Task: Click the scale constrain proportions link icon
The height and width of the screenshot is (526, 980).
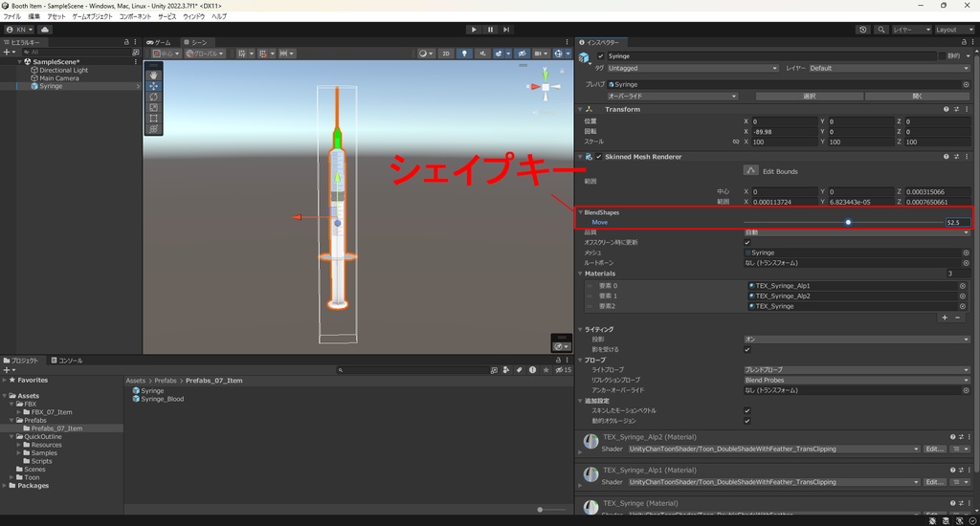Action: pyautogui.click(x=736, y=142)
